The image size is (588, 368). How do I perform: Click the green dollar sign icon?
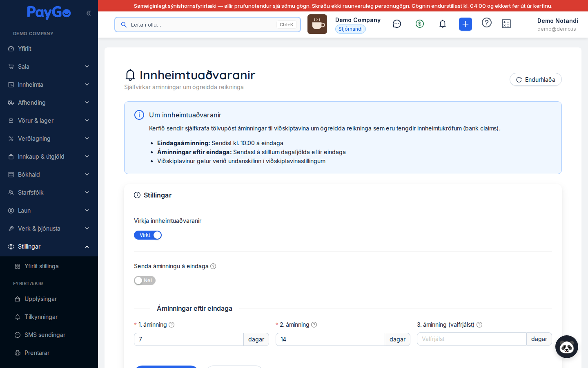pyautogui.click(x=420, y=24)
